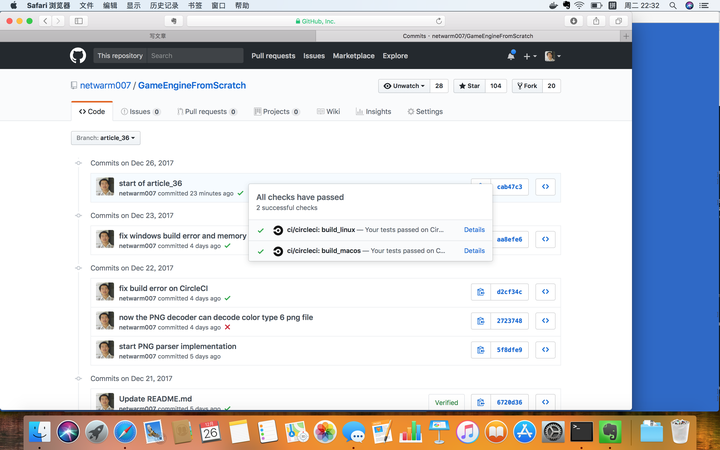Expand the Branch: article_36 selector
The image size is (720, 450).
click(x=106, y=138)
